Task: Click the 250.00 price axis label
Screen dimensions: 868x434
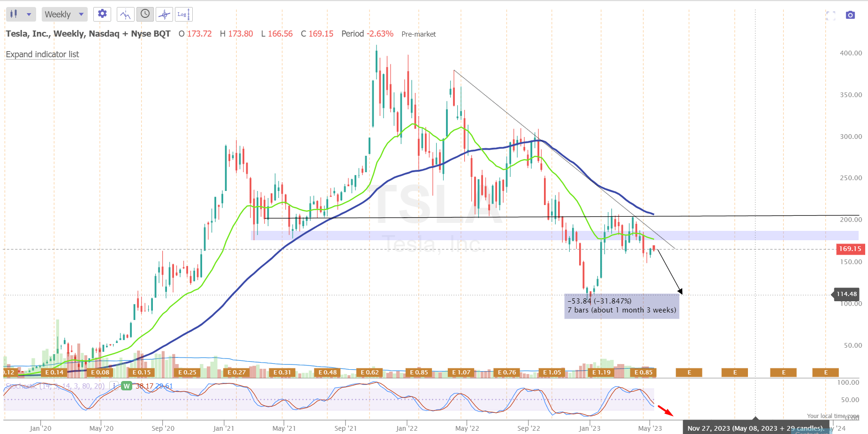Action: tap(851, 178)
